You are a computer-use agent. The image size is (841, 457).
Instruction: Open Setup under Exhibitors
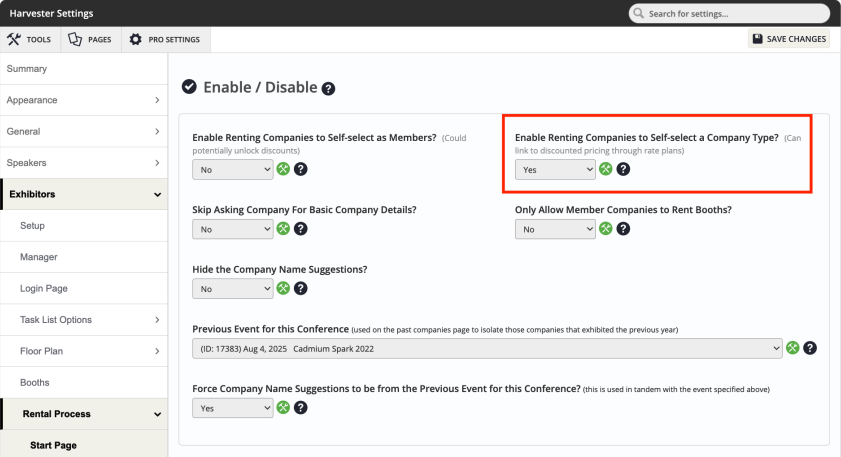tap(84, 226)
